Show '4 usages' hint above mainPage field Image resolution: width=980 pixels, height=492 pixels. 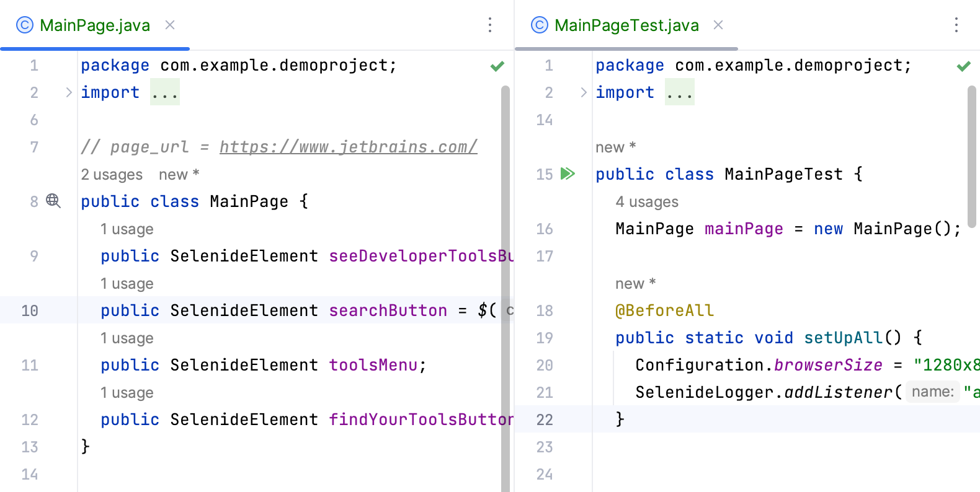point(647,202)
